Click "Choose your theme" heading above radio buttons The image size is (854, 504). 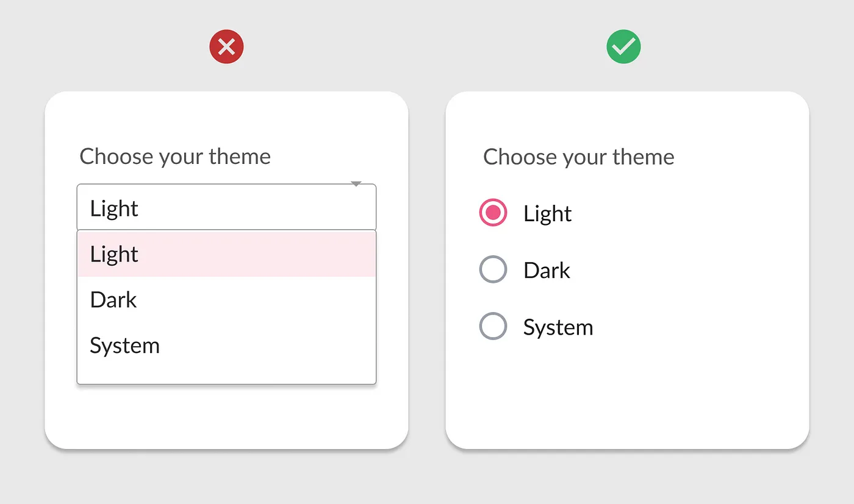pyautogui.click(x=578, y=157)
